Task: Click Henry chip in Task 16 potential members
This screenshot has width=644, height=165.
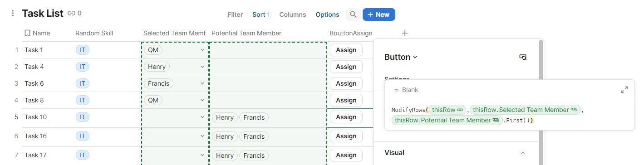Action: [x=225, y=136]
